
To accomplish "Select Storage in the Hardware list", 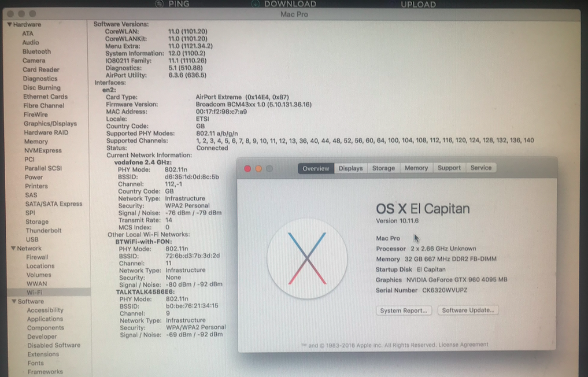I will [x=37, y=221].
